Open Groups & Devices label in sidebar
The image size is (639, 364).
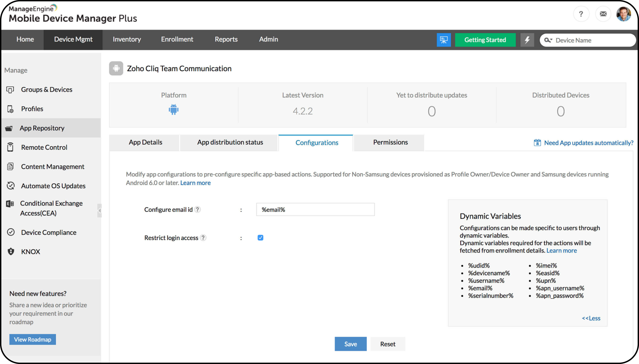click(47, 90)
